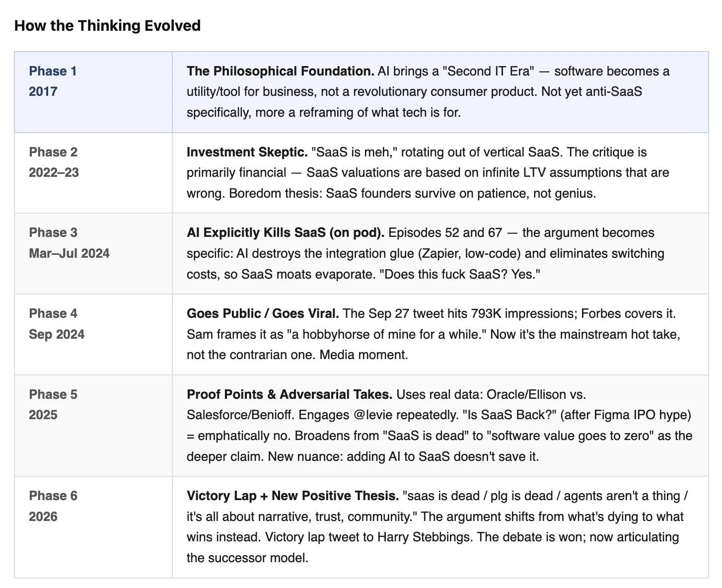Select the Phase 1 label
This screenshot has height=588, width=722.
[53, 71]
